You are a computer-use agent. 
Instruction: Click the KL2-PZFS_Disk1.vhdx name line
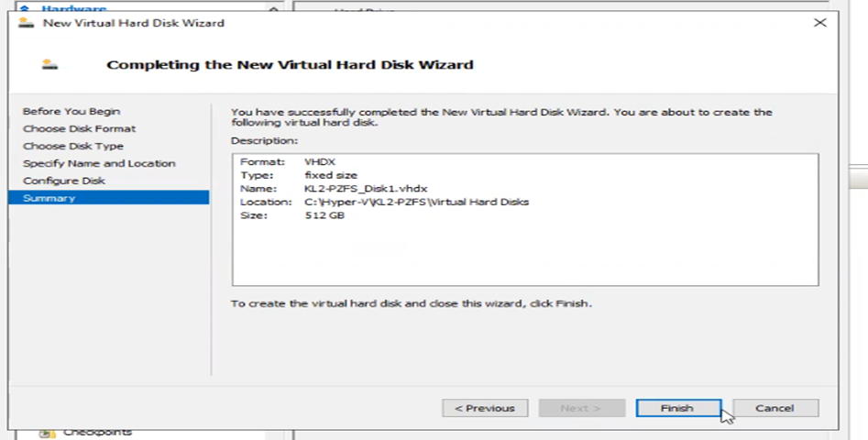coord(334,189)
